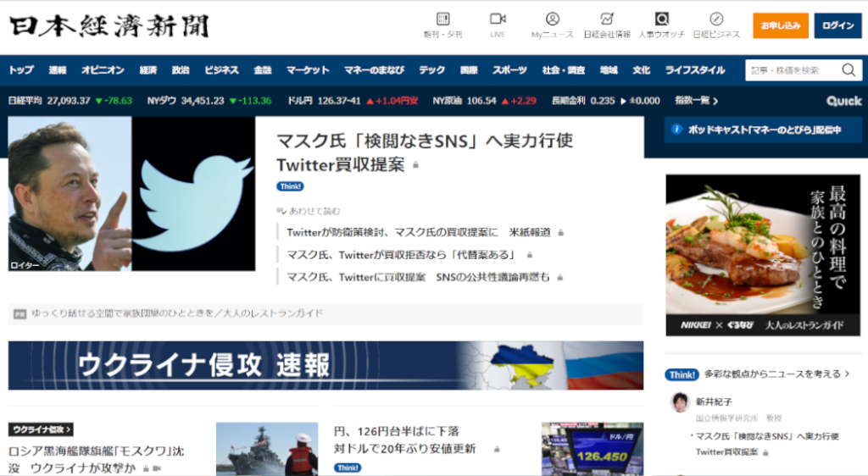Open the オピニオン navigation tab
The image size is (868, 476).
click(103, 70)
